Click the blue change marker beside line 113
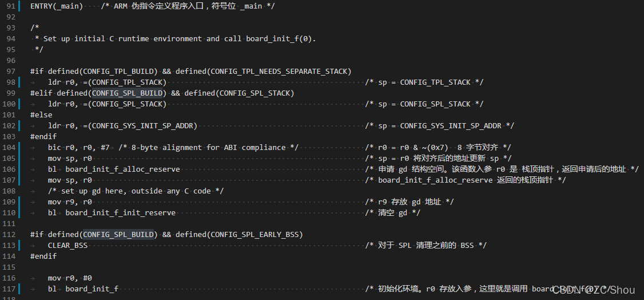Viewport: 644px width, 300px height. click(19, 246)
